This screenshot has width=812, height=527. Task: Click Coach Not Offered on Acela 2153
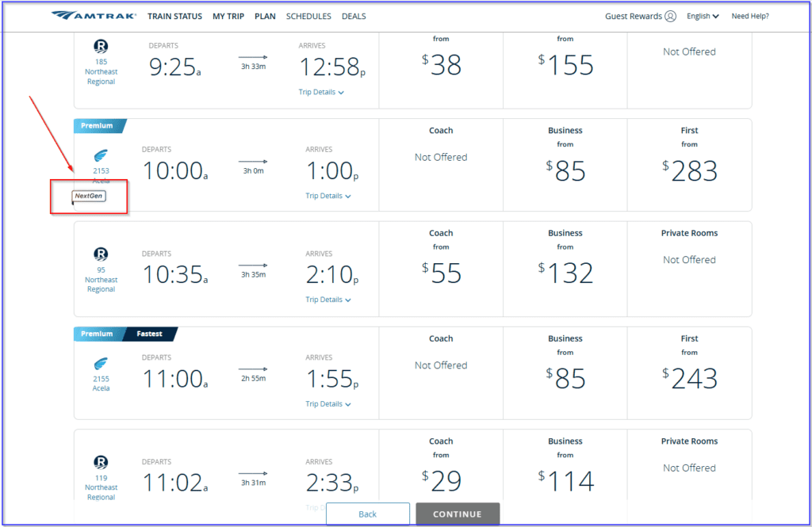click(x=441, y=158)
